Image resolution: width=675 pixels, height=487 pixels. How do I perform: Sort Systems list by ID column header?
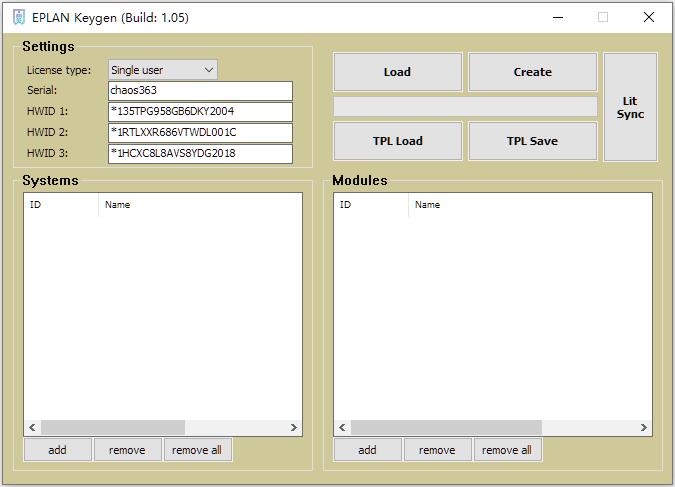pos(60,205)
